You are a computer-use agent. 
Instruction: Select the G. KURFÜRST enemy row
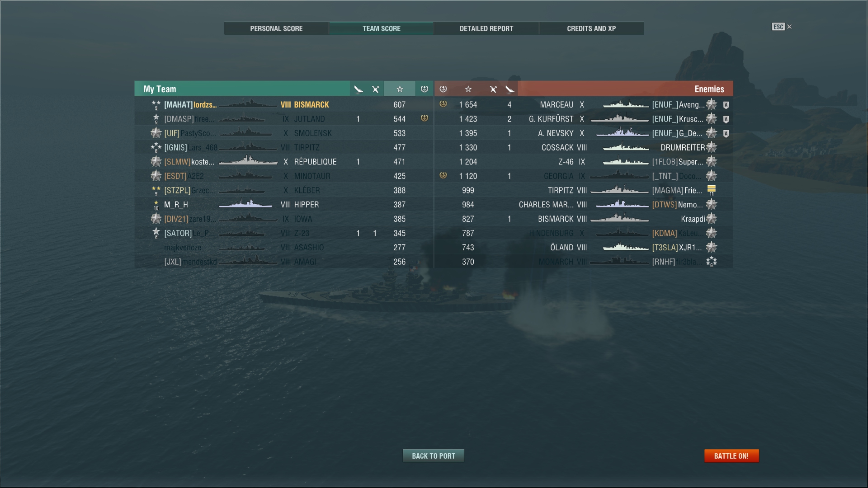point(584,119)
